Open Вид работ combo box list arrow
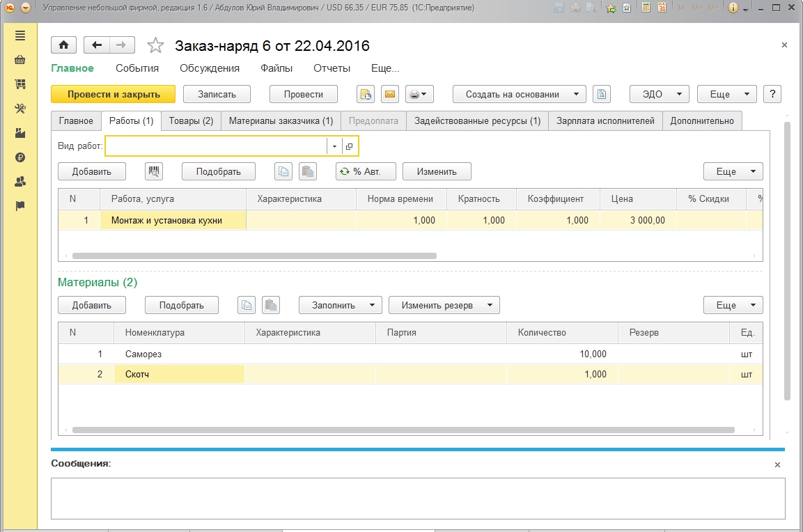Screen dimensions: 803x532 tap(334, 146)
